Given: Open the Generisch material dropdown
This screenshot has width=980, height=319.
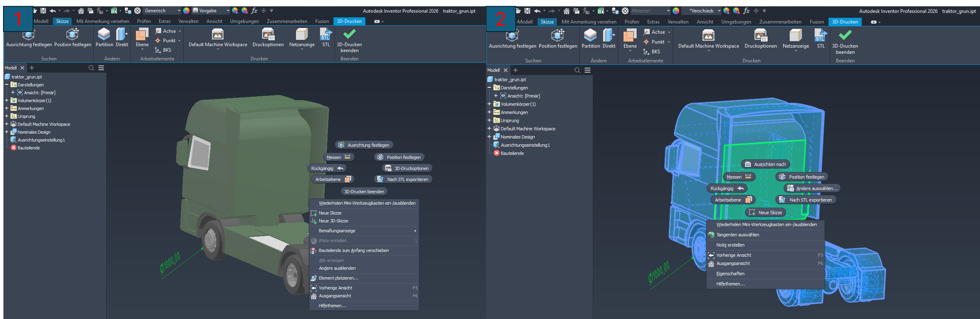Looking at the screenshot, I should click(179, 11).
